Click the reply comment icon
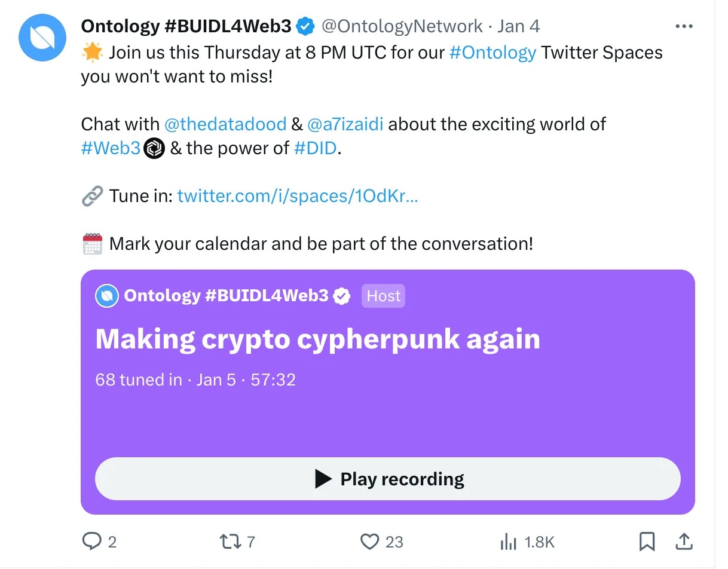This screenshot has height=569, width=728. (91, 542)
